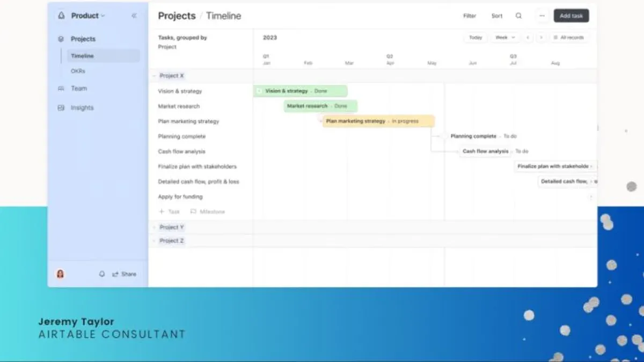The height and width of the screenshot is (362, 644).
Task: Go to previous period with left arrow
Action: pyautogui.click(x=528, y=38)
